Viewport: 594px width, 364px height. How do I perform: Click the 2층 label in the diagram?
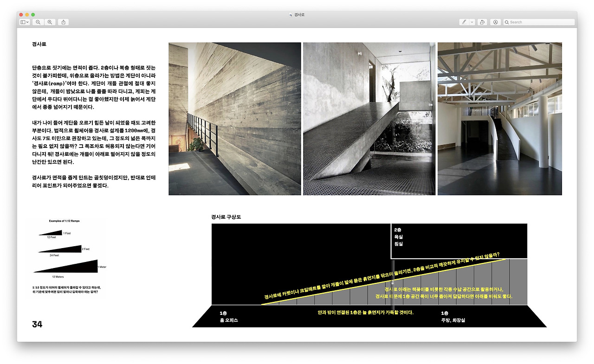click(x=398, y=230)
